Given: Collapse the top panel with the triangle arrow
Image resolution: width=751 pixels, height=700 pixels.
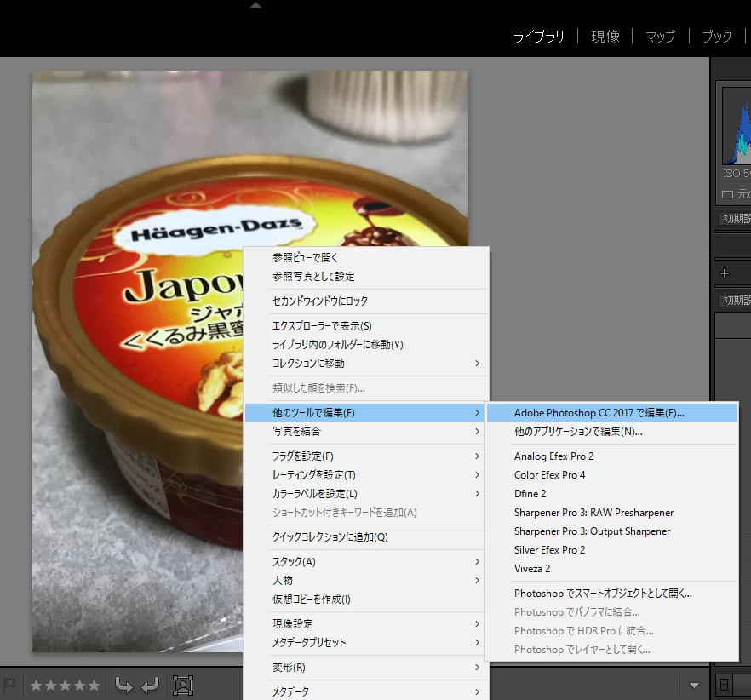Looking at the screenshot, I should click(x=255, y=5).
